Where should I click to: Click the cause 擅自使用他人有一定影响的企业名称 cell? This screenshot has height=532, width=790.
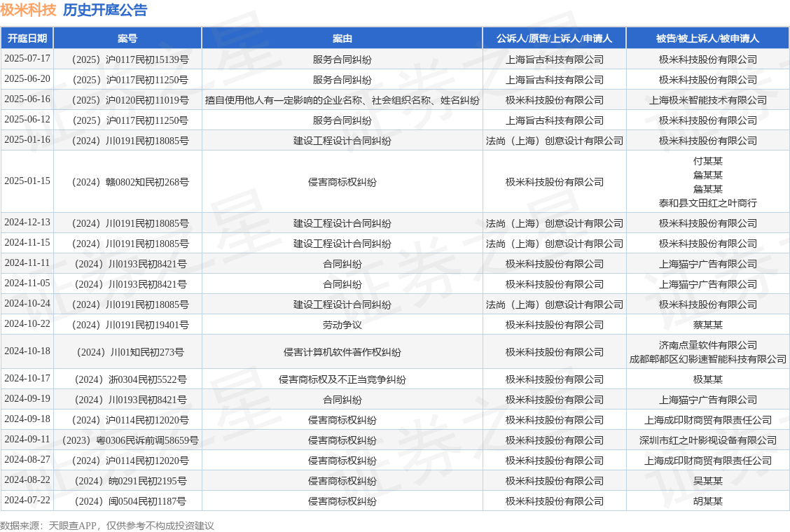[x=342, y=99]
